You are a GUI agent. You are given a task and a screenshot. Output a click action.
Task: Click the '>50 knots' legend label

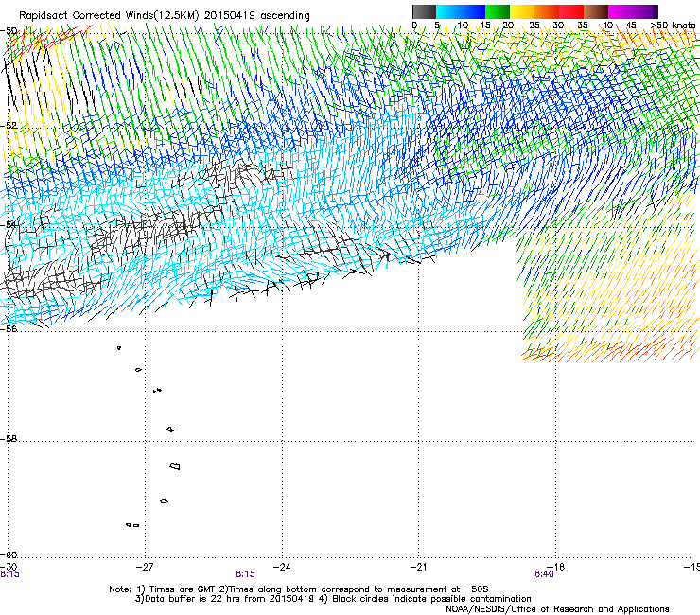click(674, 26)
